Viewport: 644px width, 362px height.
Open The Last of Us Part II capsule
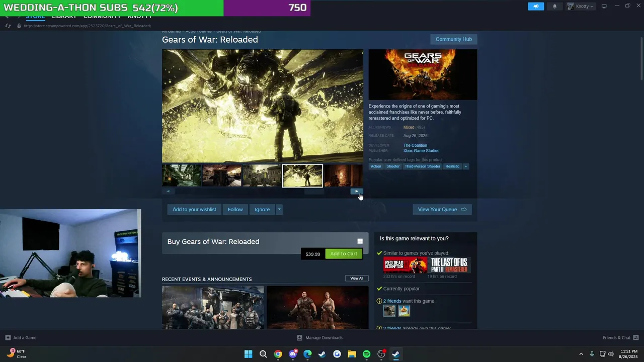pos(449,265)
